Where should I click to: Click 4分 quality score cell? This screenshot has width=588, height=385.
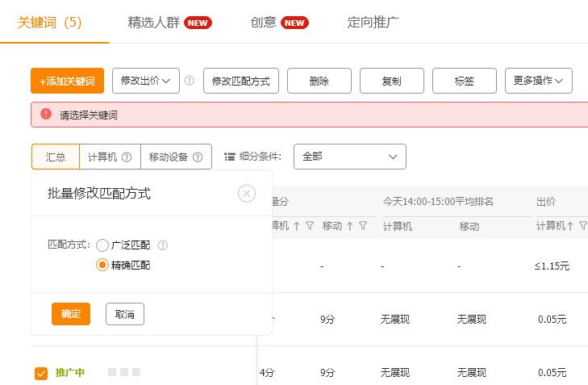click(x=267, y=373)
